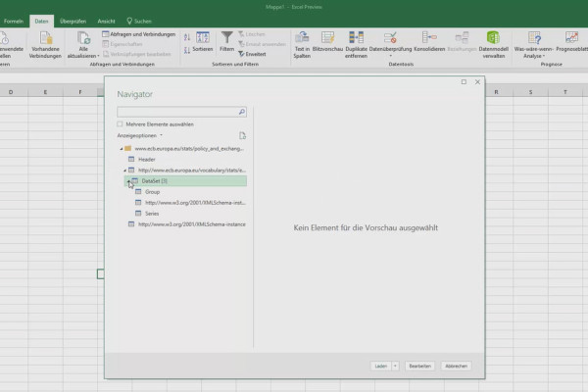
Task: Select the Daten ribbon tab
Action: [x=41, y=22]
